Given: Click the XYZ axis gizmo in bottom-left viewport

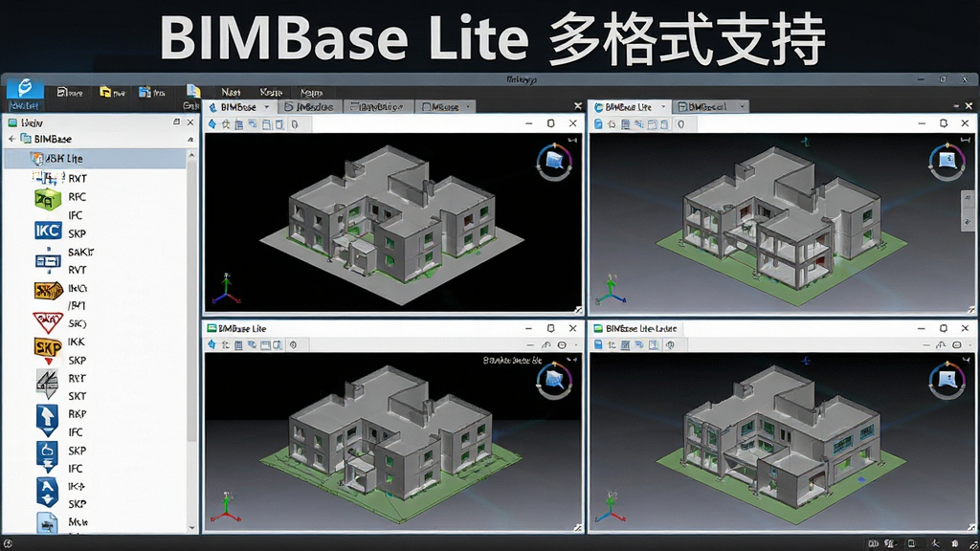Looking at the screenshot, I should (x=226, y=507).
